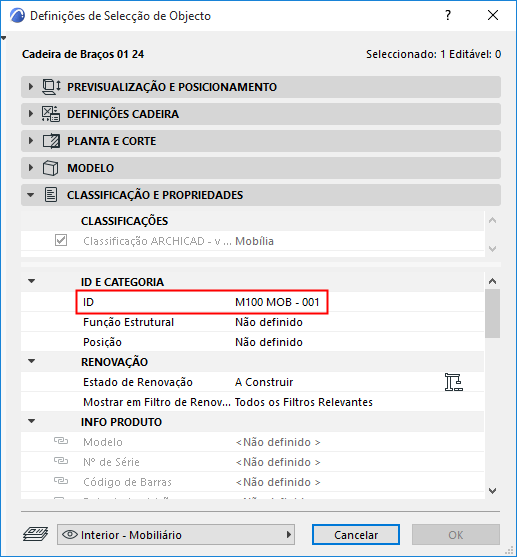Collapse the ID e Categoria group
This screenshot has width=517, height=557.
coord(32,281)
